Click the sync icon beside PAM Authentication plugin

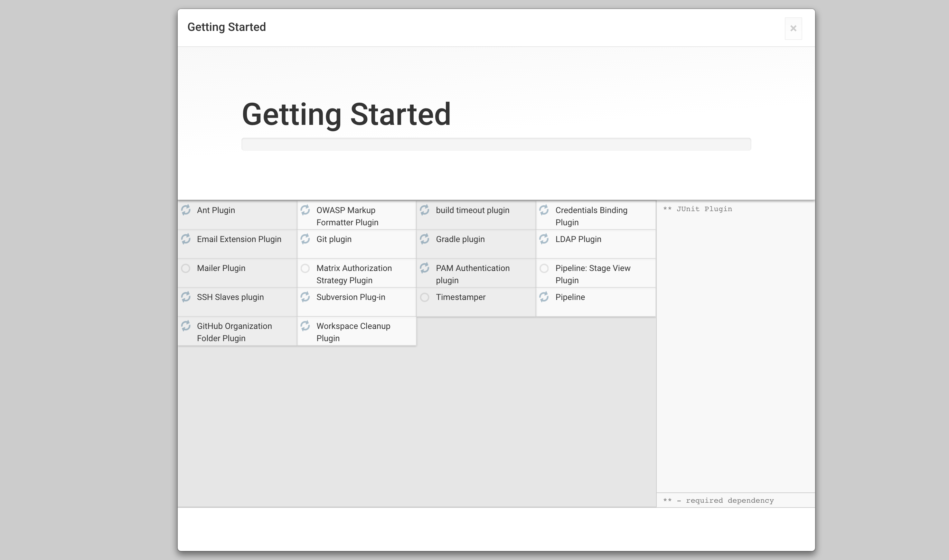pyautogui.click(x=425, y=268)
